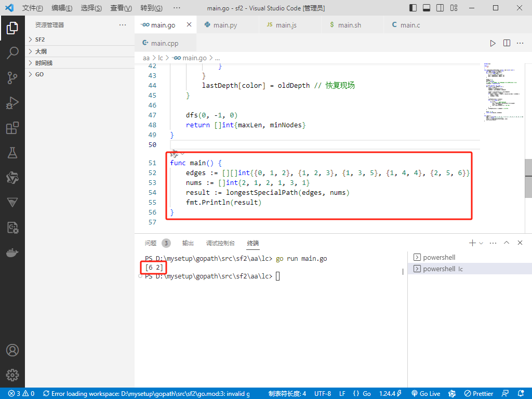Click the aa breadcrumb segment
Screen dimensions: 532x399
146,58
